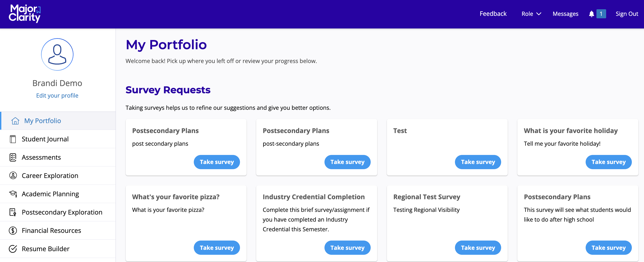Click the Student Journal notebook icon
The width and height of the screenshot is (644, 262).
[x=13, y=139]
